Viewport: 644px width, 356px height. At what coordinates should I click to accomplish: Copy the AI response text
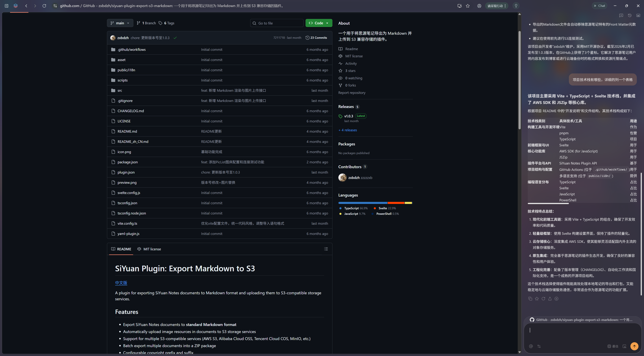[530, 298]
